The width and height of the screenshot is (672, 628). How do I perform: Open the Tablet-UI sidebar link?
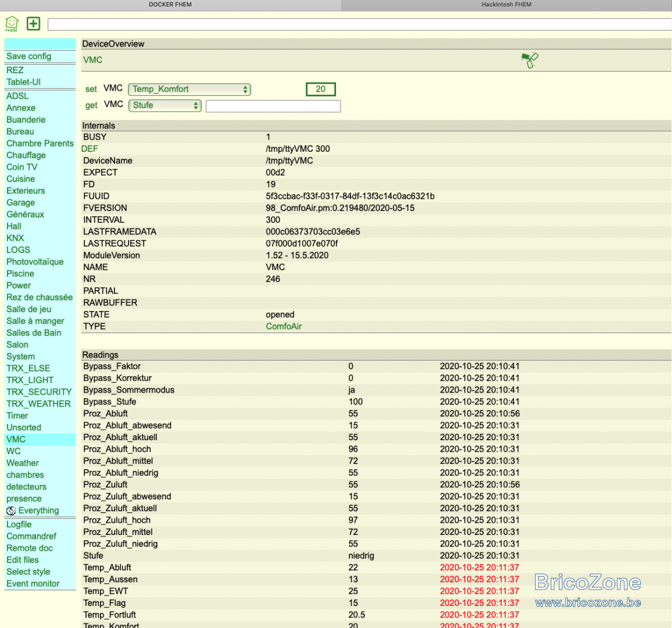pyautogui.click(x=24, y=82)
